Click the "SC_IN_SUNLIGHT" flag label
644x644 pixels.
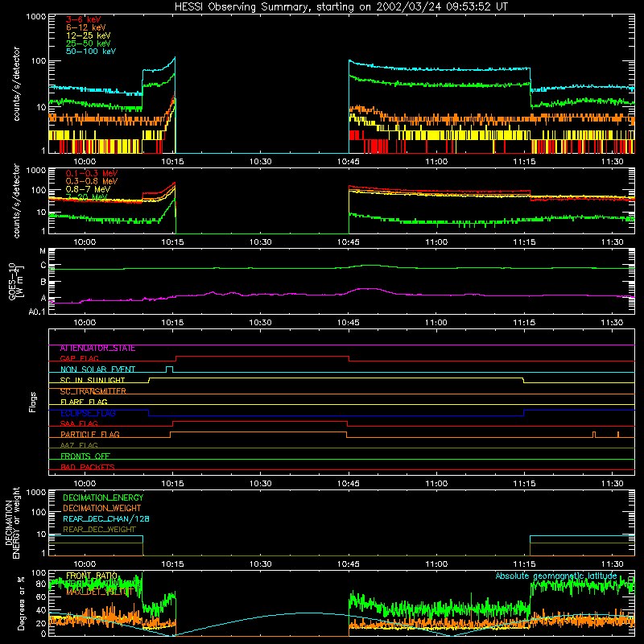tap(93, 380)
